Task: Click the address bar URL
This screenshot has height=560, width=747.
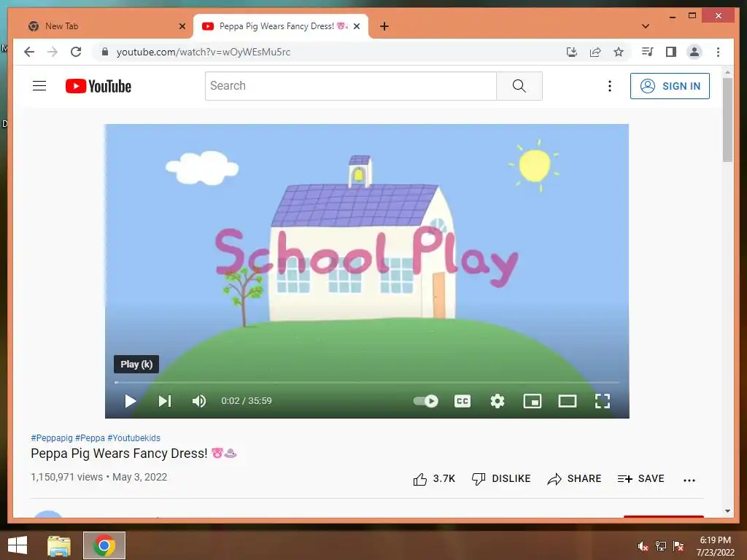Action: [x=204, y=52]
